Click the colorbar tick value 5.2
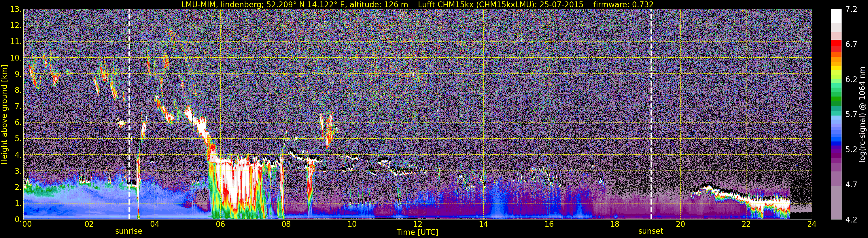Viewport: 868px width, 238px height. pyautogui.click(x=851, y=150)
